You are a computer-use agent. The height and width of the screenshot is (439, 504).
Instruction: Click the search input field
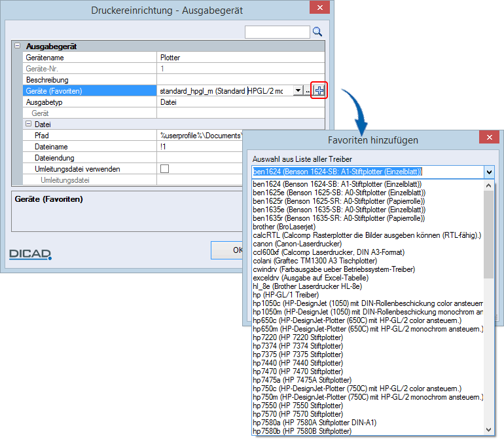[x=277, y=32]
